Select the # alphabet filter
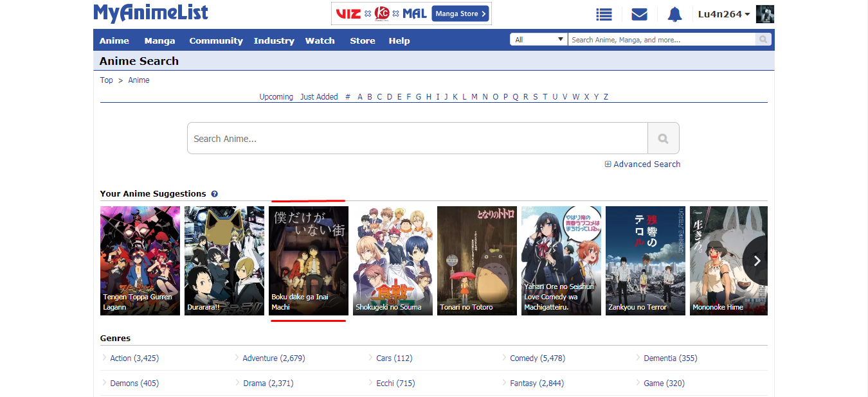 pyautogui.click(x=348, y=97)
